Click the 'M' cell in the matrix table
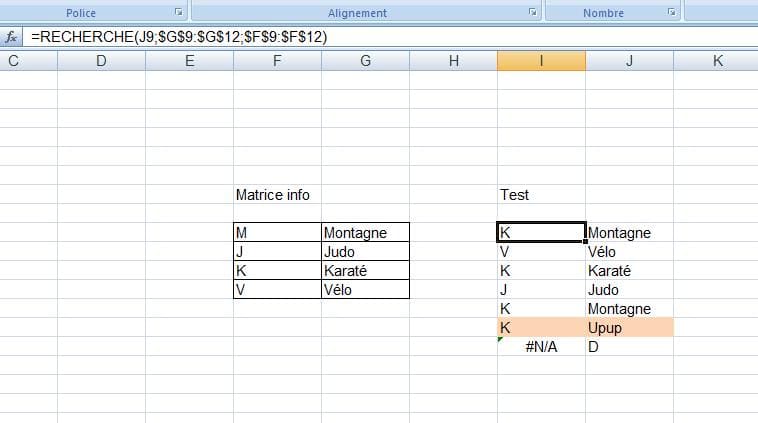758x423 pixels. click(277, 233)
